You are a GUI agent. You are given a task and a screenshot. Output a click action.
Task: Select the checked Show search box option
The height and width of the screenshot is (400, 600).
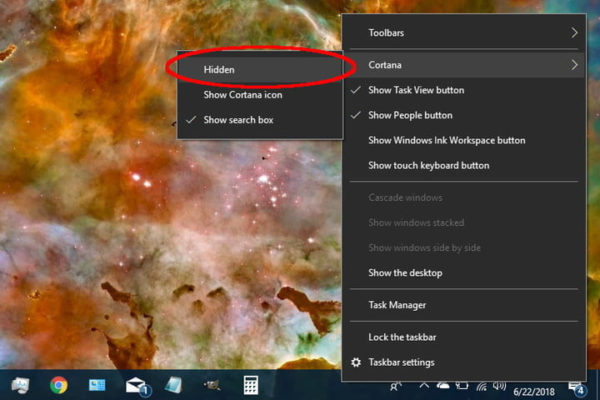259,120
